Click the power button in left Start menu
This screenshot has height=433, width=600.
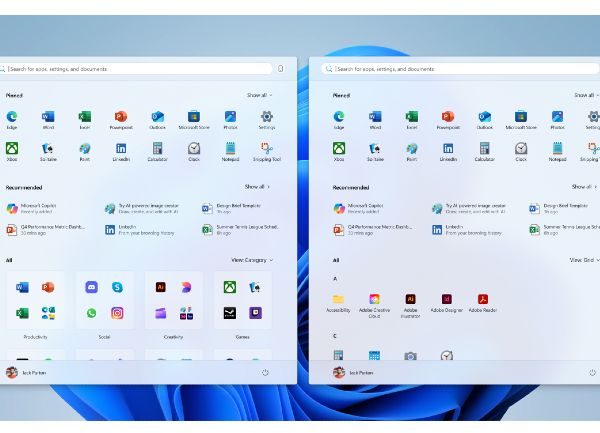pos(265,372)
